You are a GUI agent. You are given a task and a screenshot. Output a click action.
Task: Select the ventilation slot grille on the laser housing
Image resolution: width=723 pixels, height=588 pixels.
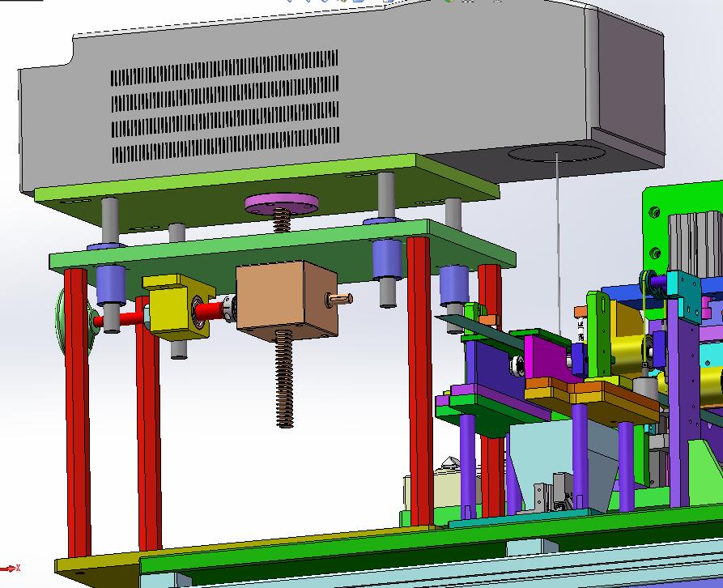click(224, 107)
